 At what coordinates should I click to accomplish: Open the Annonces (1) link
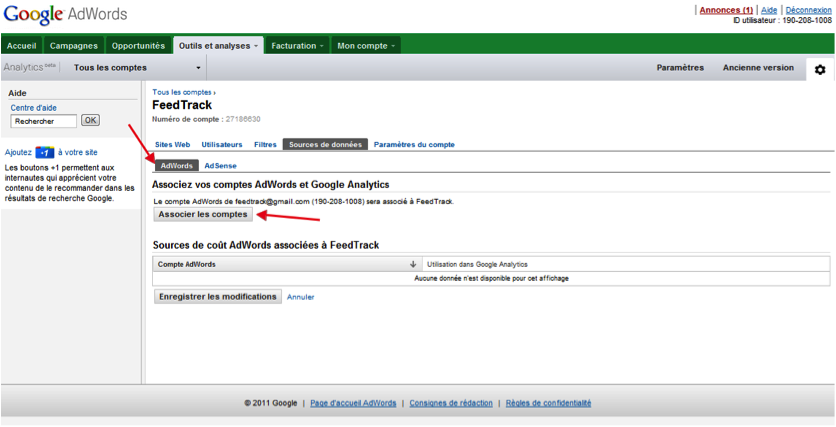[726, 10]
